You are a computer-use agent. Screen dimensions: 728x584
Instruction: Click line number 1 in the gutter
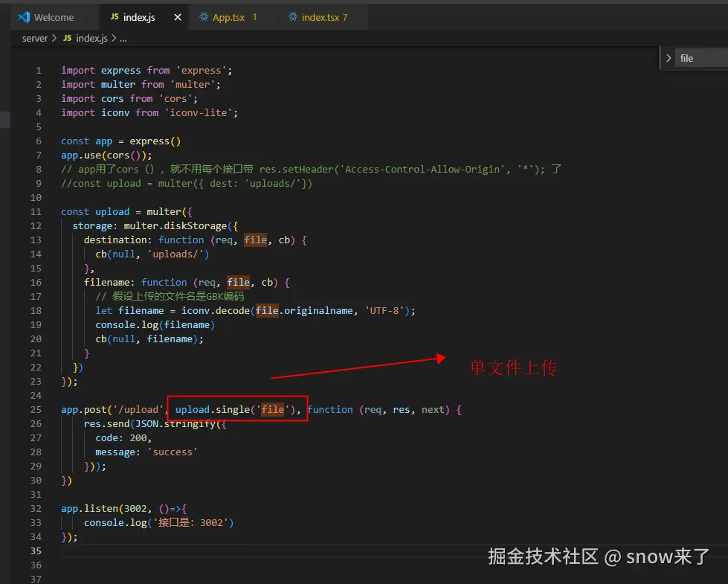[x=39, y=70]
